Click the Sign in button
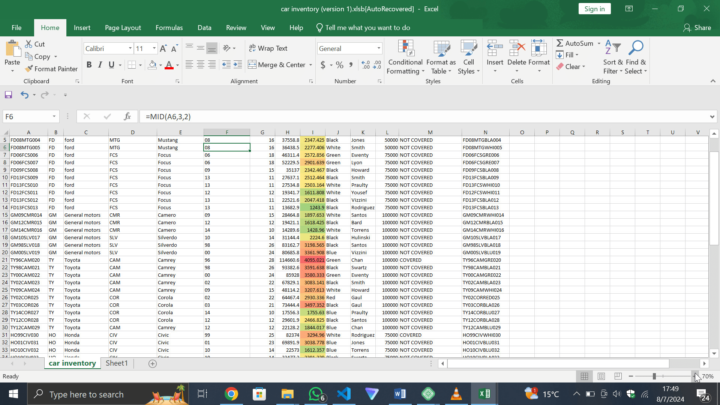The width and height of the screenshot is (720, 405). pos(594,8)
